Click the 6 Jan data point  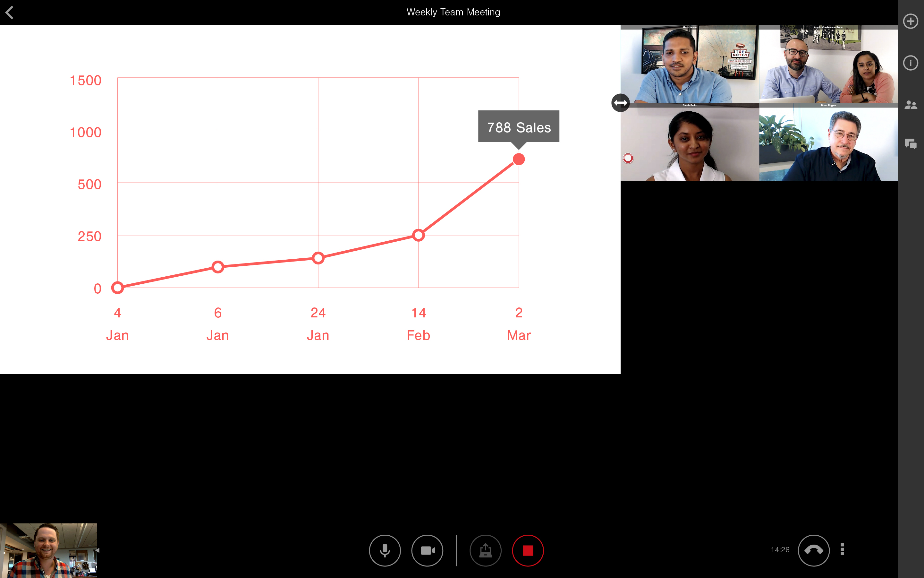[218, 267]
